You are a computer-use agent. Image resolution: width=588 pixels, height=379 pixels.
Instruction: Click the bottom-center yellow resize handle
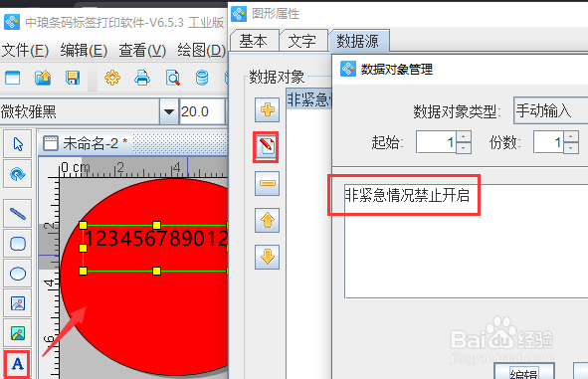point(157,271)
